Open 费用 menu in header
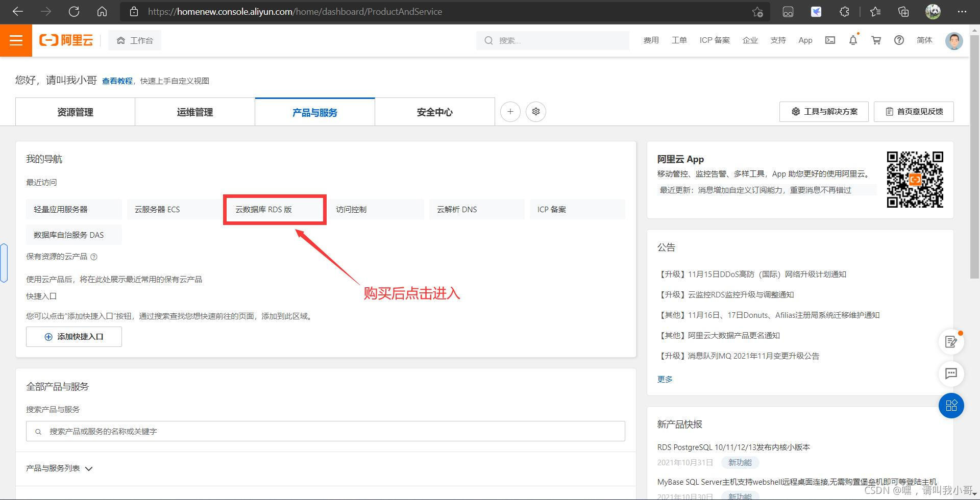The width and height of the screenshot is (980, 500). (x=651, y=40)
